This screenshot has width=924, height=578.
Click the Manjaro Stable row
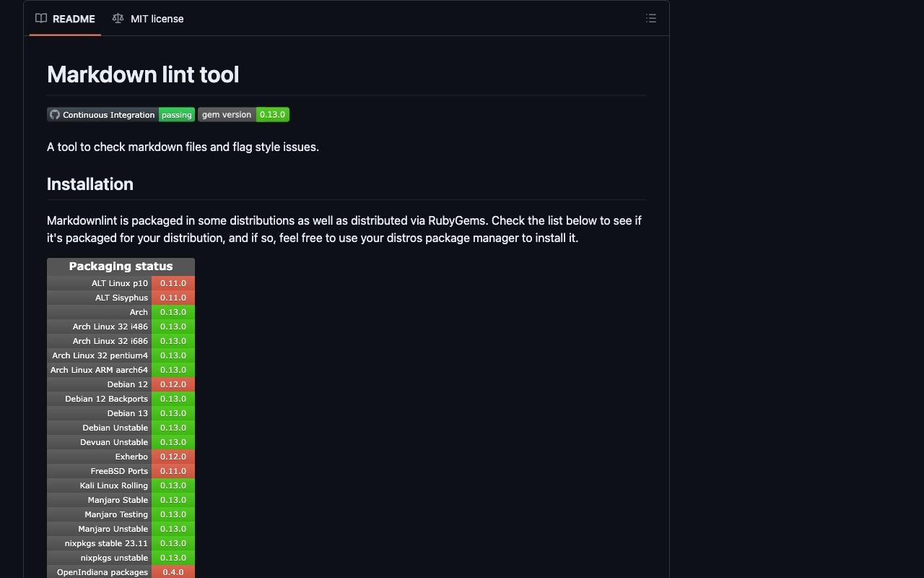point(121,500)
